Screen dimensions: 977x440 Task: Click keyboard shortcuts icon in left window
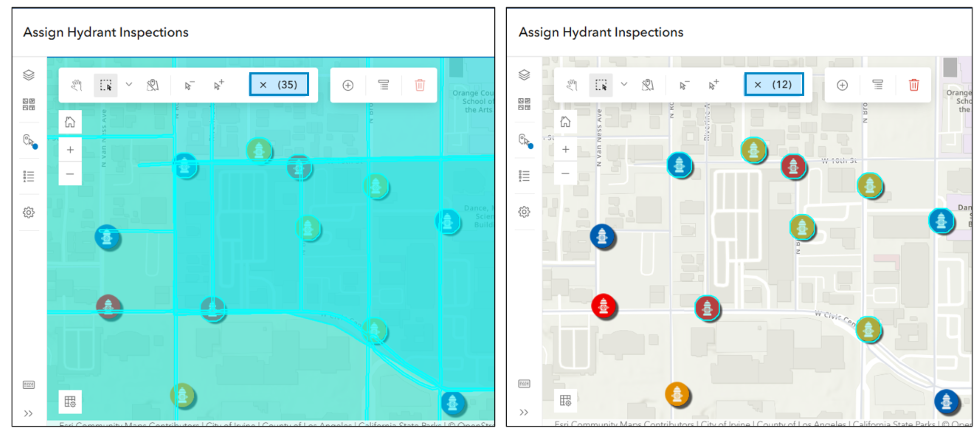coord(29,385)
